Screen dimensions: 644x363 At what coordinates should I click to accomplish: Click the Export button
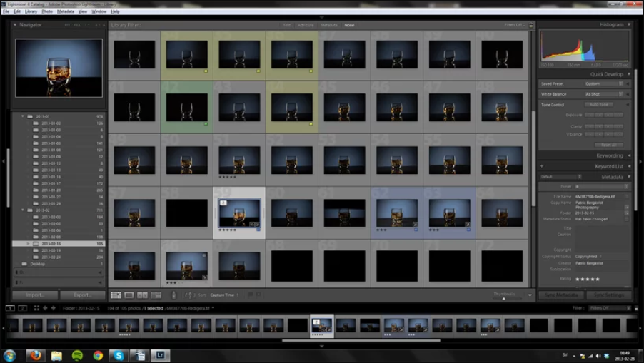tap(82, 295)
